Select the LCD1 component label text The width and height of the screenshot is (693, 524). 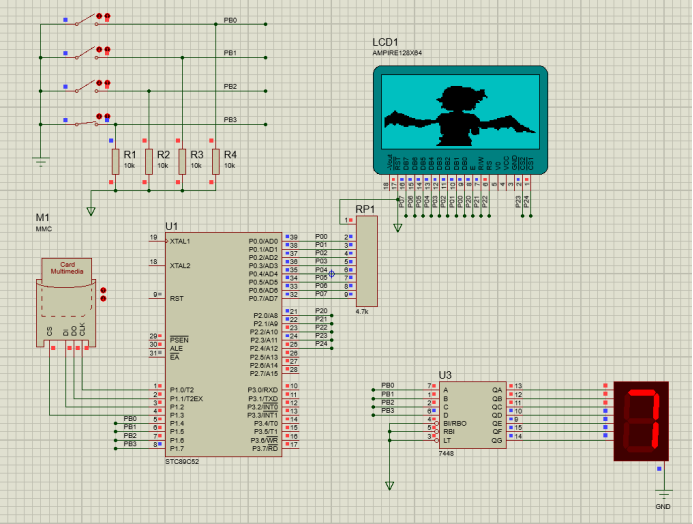tap(386, 41)
